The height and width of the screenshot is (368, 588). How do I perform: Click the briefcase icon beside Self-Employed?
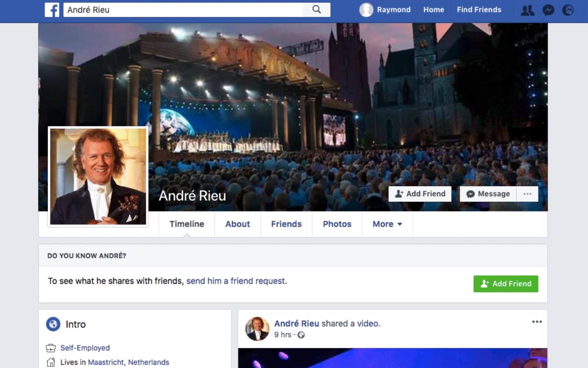(51, 348)
